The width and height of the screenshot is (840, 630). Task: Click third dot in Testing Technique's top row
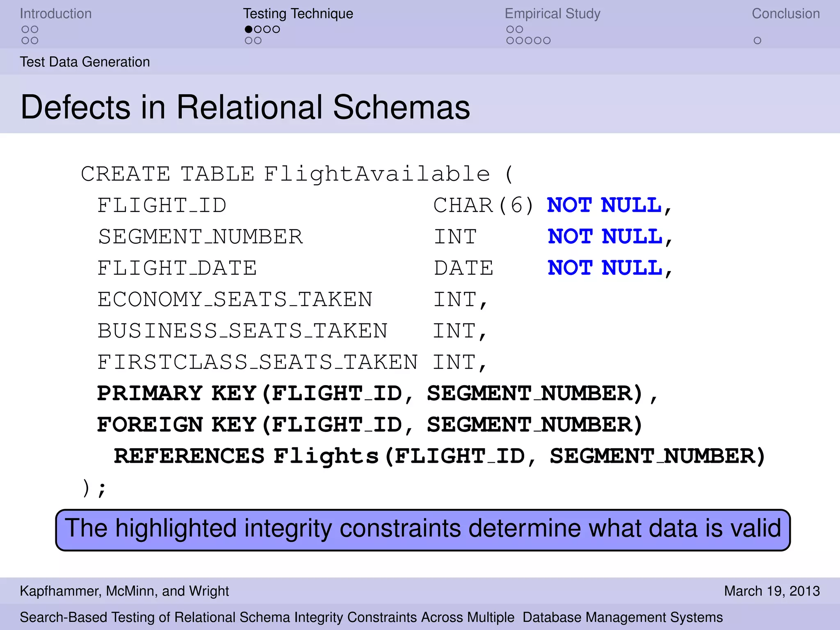(x=267, y=30)
